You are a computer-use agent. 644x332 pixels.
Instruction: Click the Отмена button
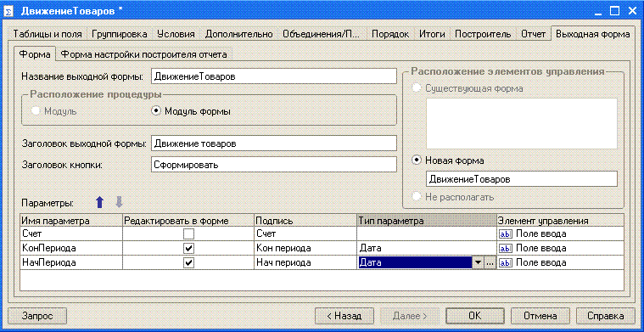click(540, 316)
